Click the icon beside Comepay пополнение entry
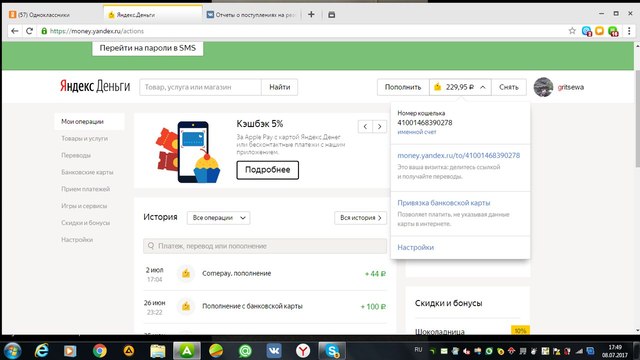This screenshot has height=360, width=640. coord(186,273)
